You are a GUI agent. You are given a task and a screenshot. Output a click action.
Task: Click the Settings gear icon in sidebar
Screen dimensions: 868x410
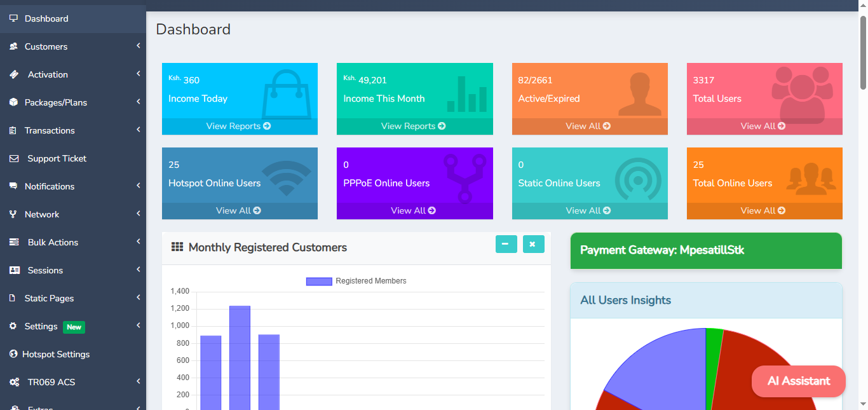(13, 326)
